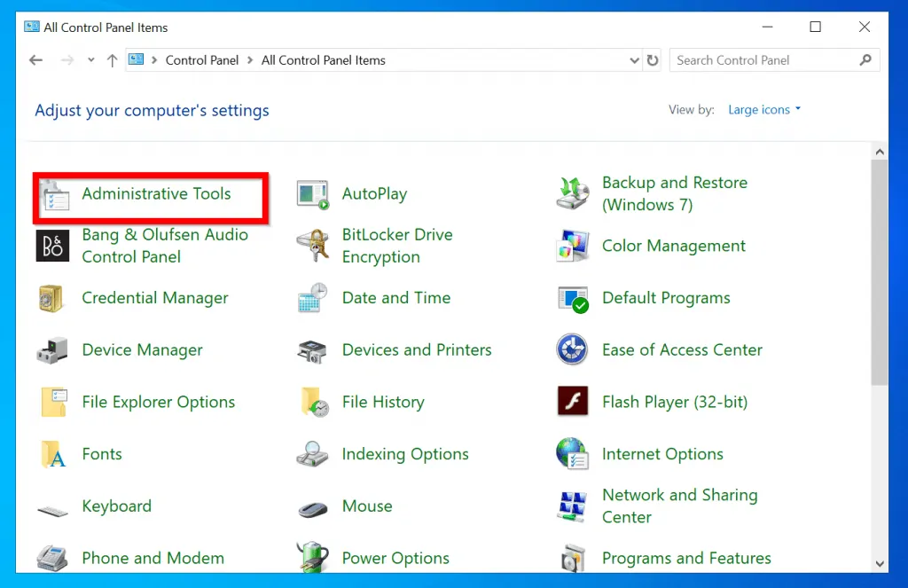Screen dimensions: 908x588
Task: Open Default Programs link text
Action: [666, 298]
